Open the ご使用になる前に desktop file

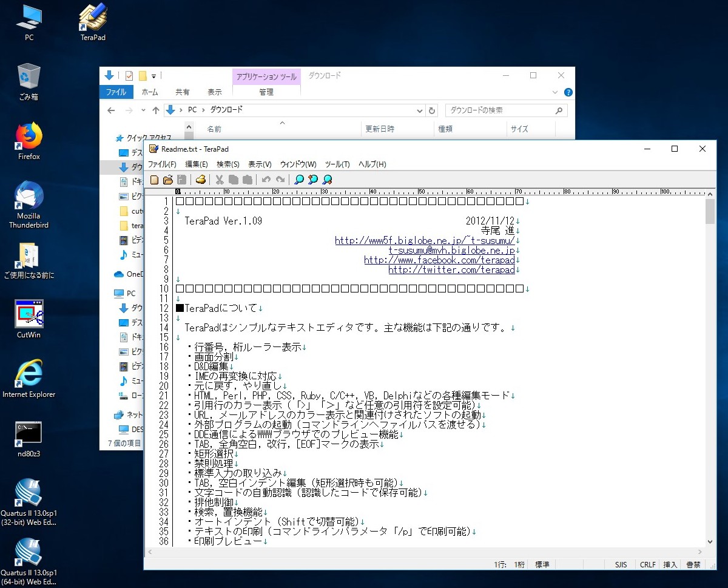pos(29,261)
